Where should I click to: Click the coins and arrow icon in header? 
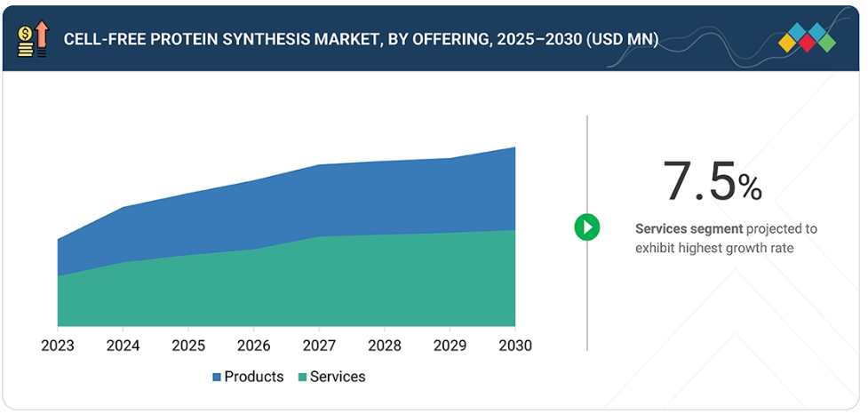[32, 40]
